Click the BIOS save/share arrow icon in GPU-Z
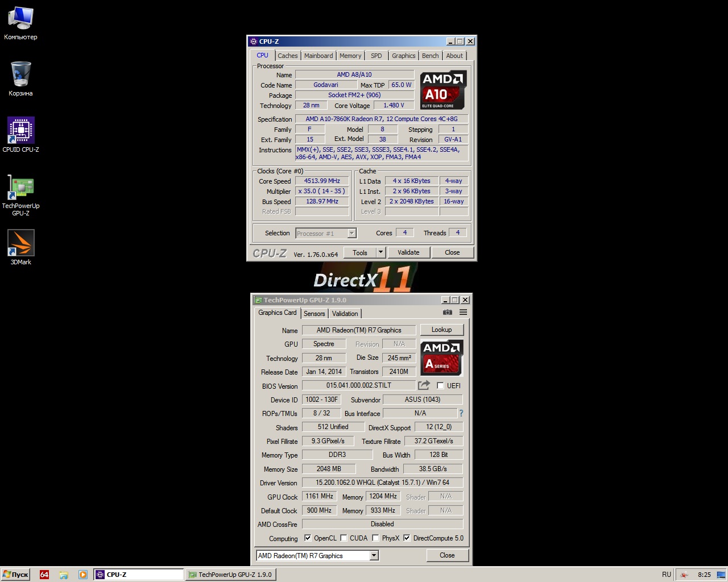Viewport: 728px width, 582px height. (x=424, y=385)
